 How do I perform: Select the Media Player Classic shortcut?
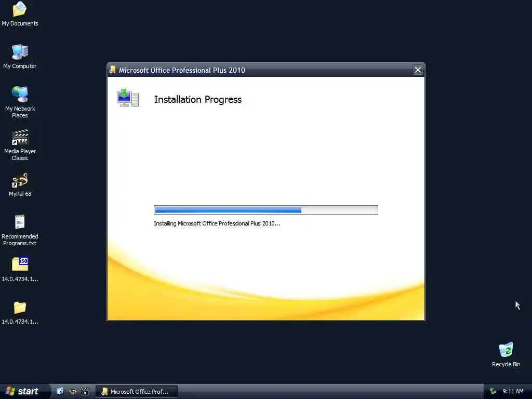[x=20, y=145]
